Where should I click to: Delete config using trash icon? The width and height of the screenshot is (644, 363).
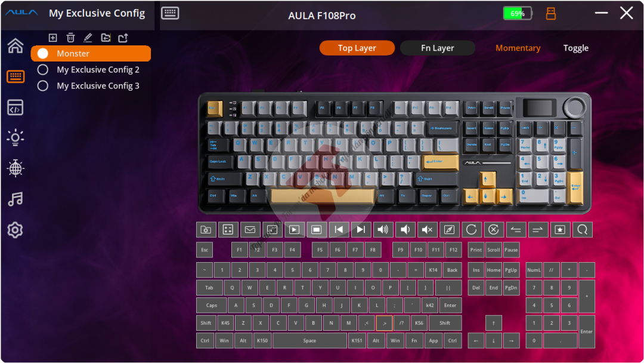point(70,38)
